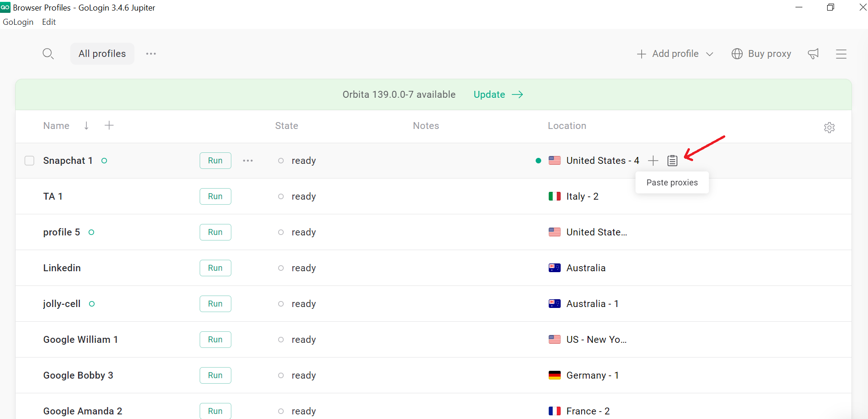Viewport: 868px width, 419px height.
Task: Click the globe icon on Buy proxy
Action: pos(737,54)
